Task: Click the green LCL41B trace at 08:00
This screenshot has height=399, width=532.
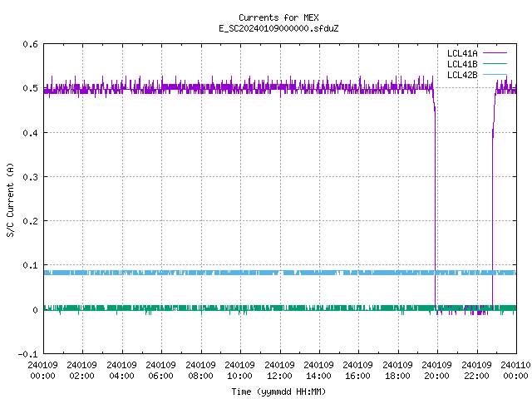Action: (201, 308)
